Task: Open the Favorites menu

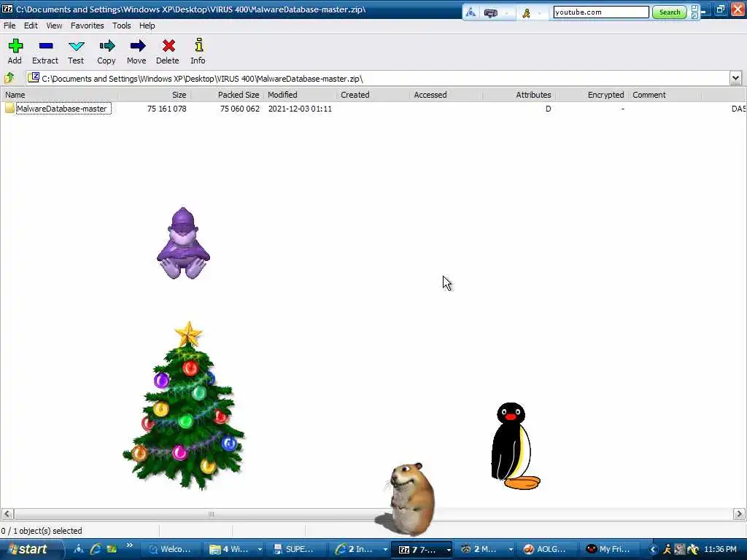Action: tap(88, 26)
